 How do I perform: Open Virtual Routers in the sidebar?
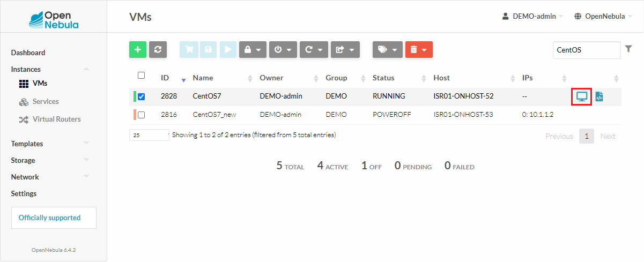point(50,119)
